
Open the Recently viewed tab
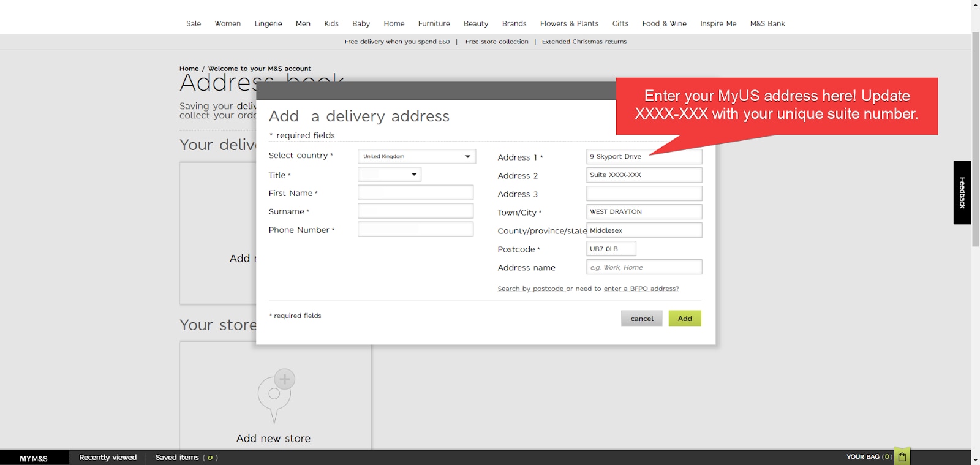108,457
